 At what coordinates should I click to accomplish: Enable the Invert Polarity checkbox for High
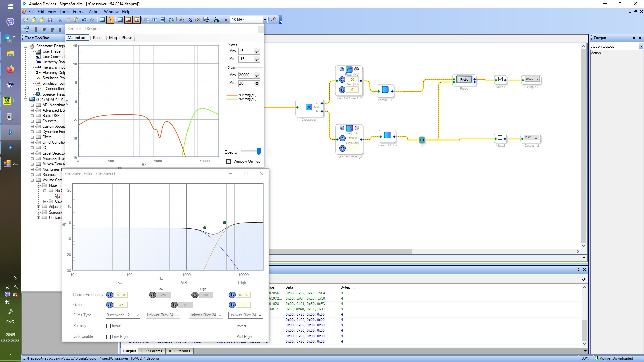click(233, 326)
